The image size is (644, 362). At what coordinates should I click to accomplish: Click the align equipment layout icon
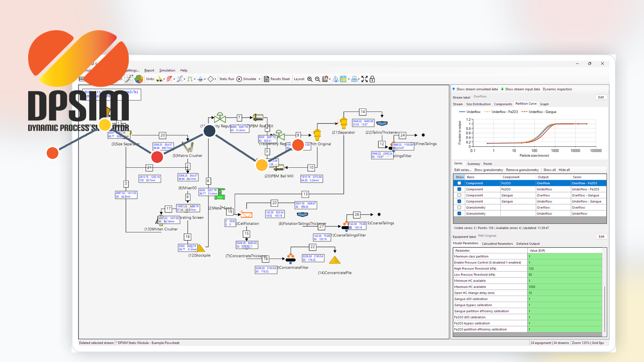tap(354, 79)
